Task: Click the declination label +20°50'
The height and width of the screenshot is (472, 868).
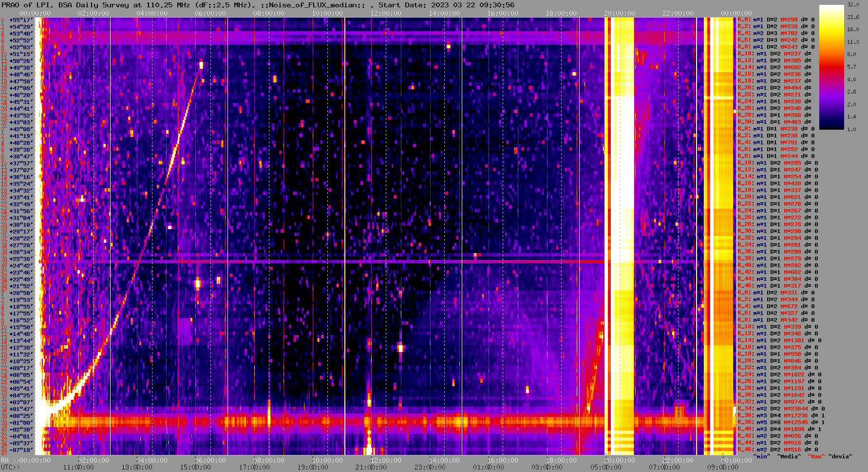Action: point(21,293)
